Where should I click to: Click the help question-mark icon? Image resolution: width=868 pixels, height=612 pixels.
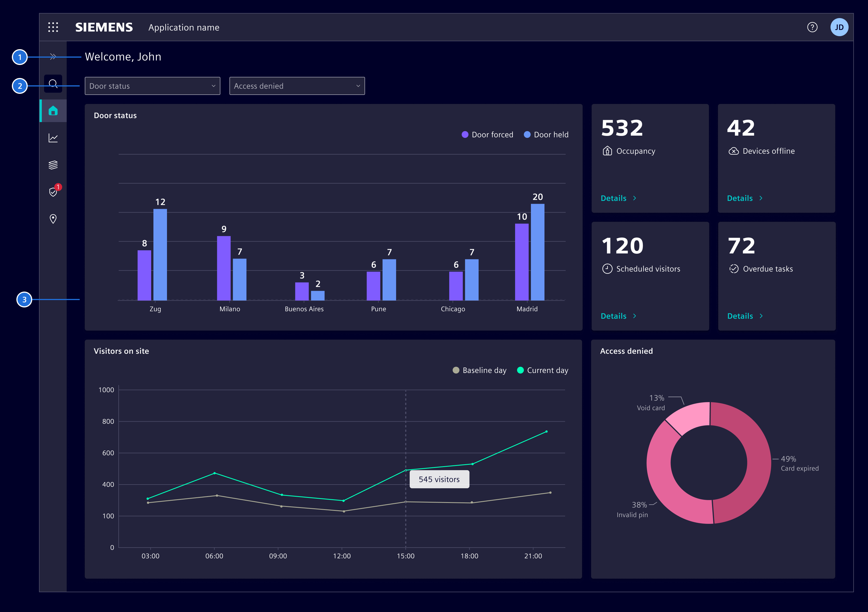[x=812, y=27]
